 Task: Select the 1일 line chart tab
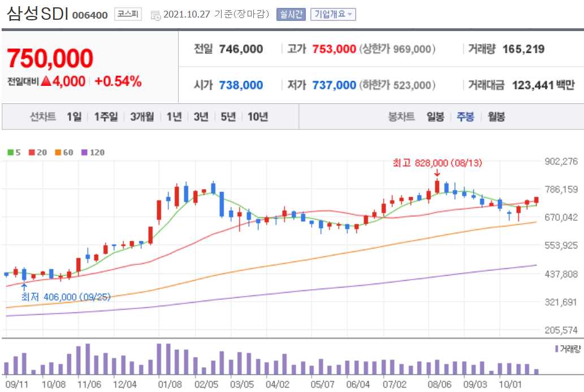click(x=74, y=117)
